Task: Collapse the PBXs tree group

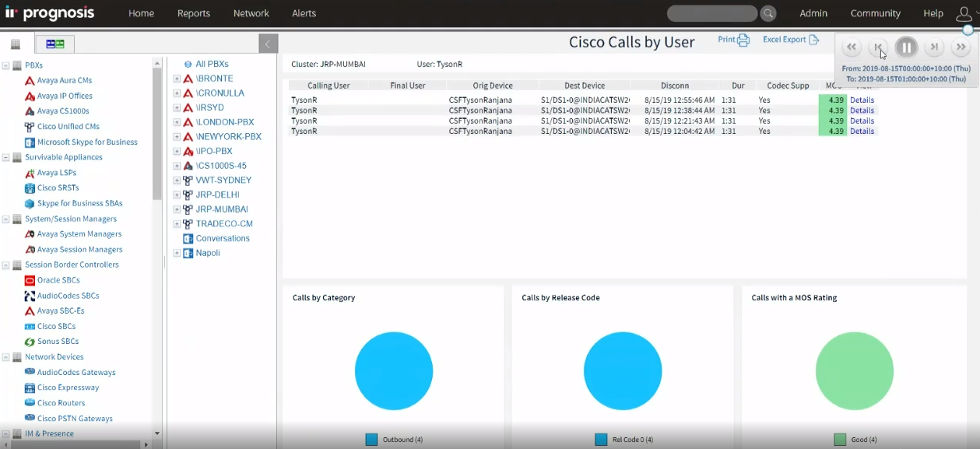Action: tap(6, 65)
